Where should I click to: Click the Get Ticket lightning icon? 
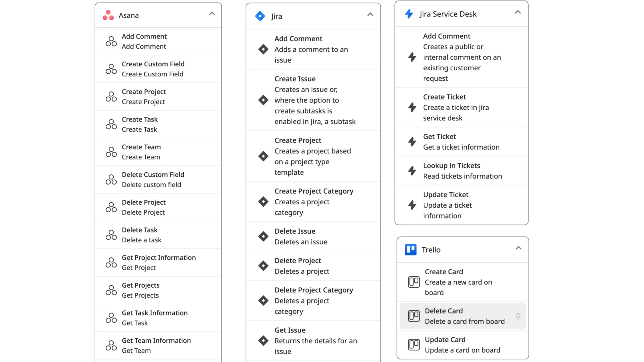pos(412,142)
